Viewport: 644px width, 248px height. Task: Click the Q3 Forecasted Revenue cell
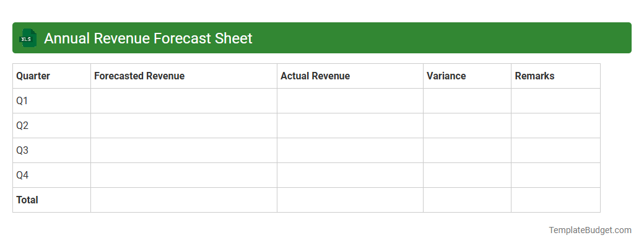point(184,151)
